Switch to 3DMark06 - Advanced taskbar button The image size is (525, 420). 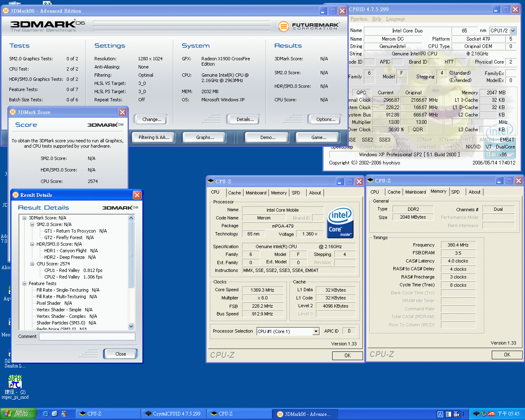[305, 414]
